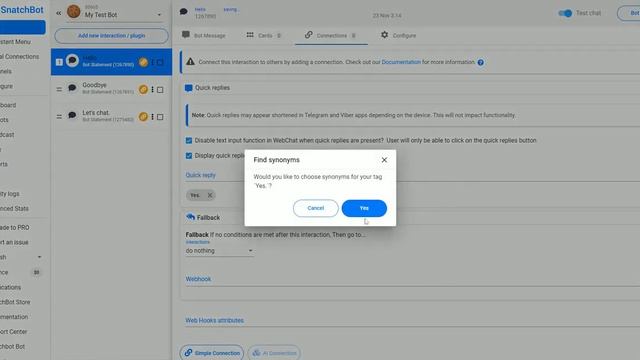Open the Let's chat interaction row
The height and width of the screenshot is (360, 640).
111,116
